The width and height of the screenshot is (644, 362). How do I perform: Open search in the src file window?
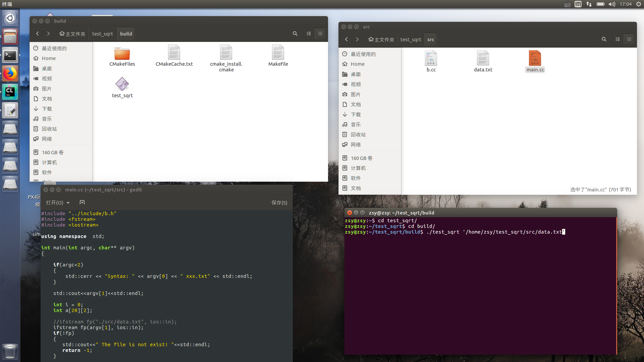[604, 39]
